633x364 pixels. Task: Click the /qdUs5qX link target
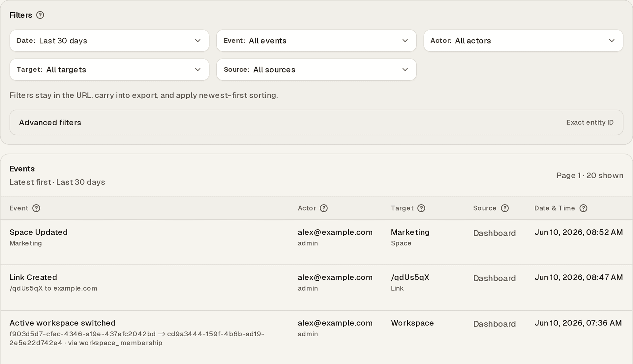pyautogui.click(x=410, y=277)
